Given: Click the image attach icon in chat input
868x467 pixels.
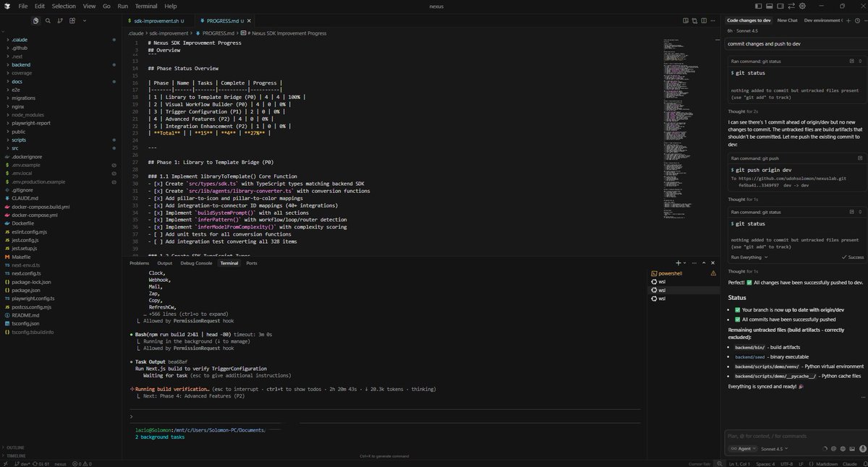Looking at the screenshot, I should pyautogui.click(x=852, y=449).
